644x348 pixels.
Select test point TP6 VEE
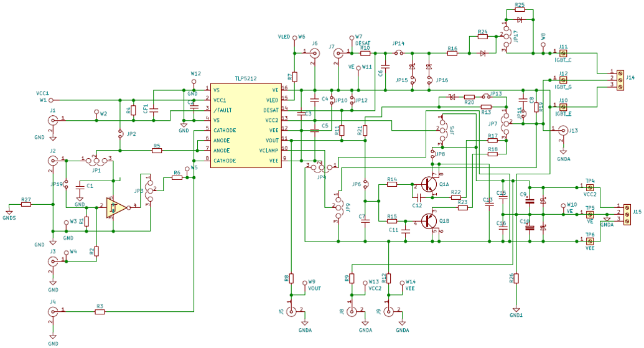click(590, 241)
